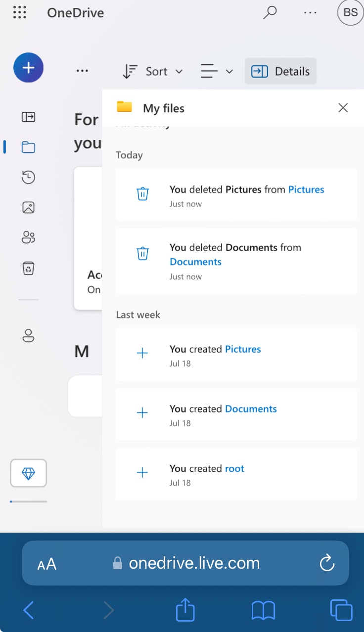Click the storage usage bar
The height and width of the screenshot is (632, 364).
(x=28, y=501)
